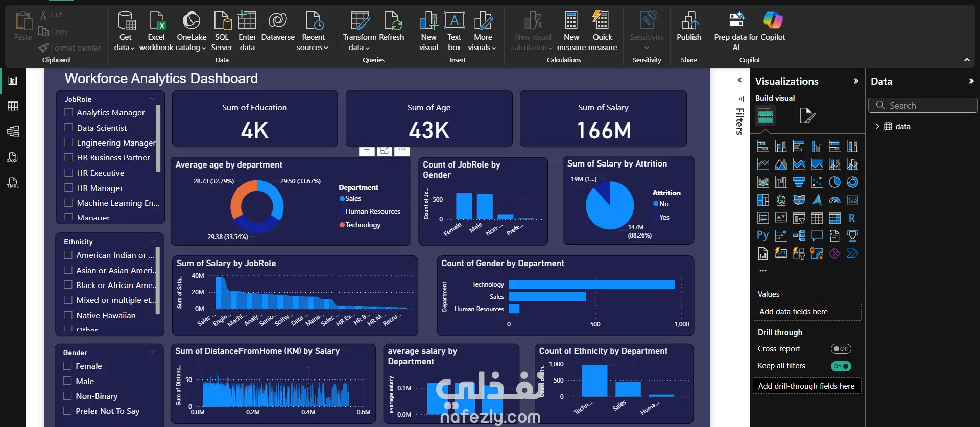
Task: Expand the data table in Data pane
Action: (x=877, y=126)
